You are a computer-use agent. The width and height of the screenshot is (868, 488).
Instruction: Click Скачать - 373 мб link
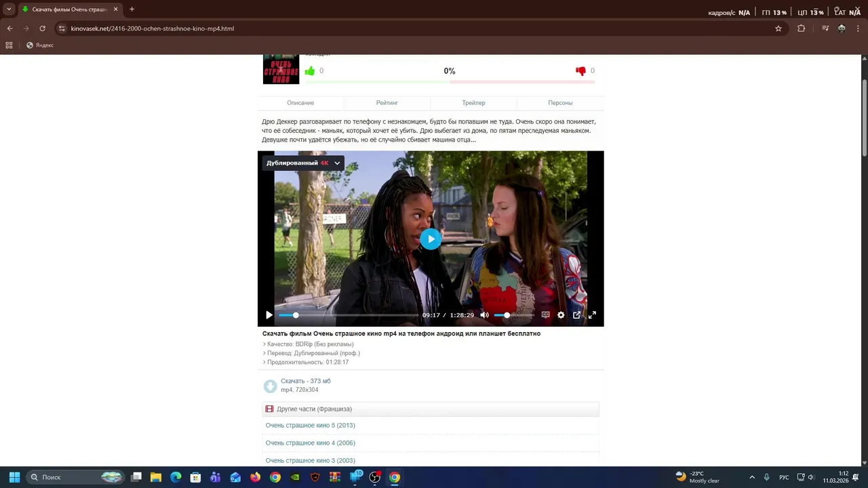pyautogui.click(x=306, y=381)
